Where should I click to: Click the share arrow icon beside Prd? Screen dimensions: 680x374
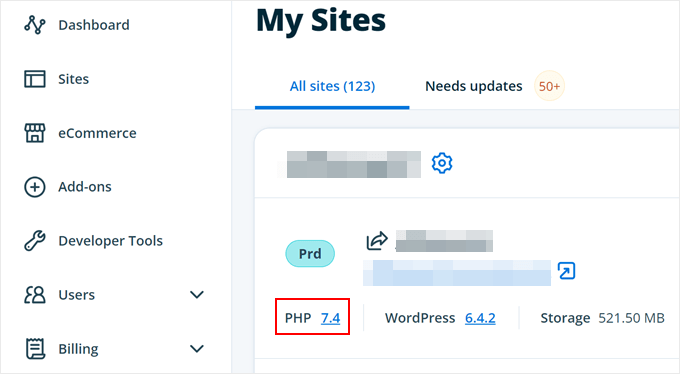(x=377, y=241)
